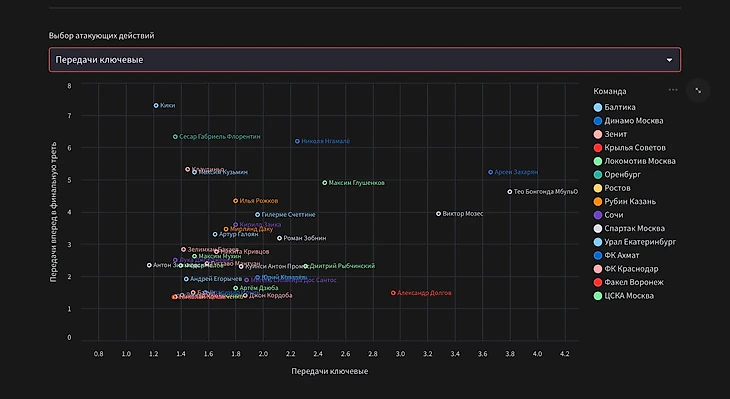Click the Передачи ключевые select box
The height and width of the screenshot is (399, 730).
click(x=365, y=60)
